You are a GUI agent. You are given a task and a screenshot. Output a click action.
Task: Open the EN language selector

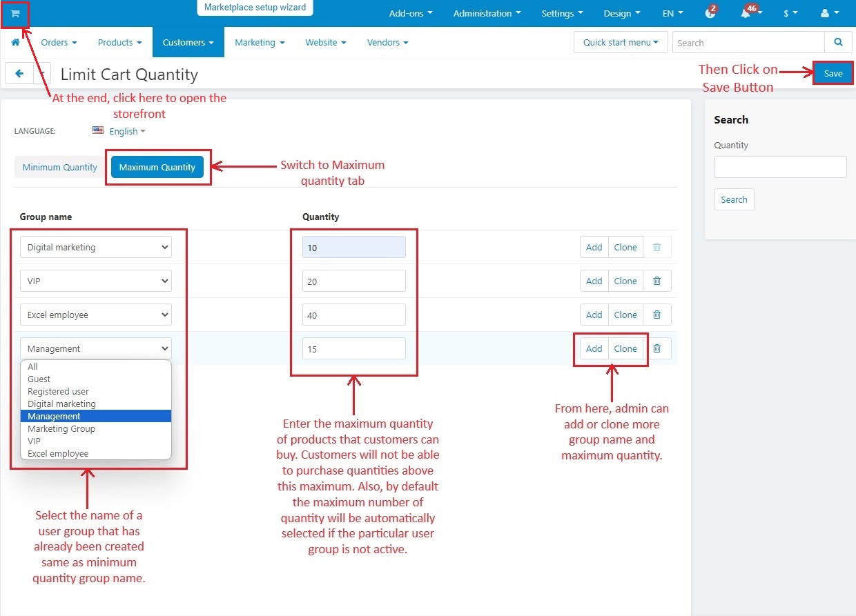pyautogui.click(x=672, y=13)
